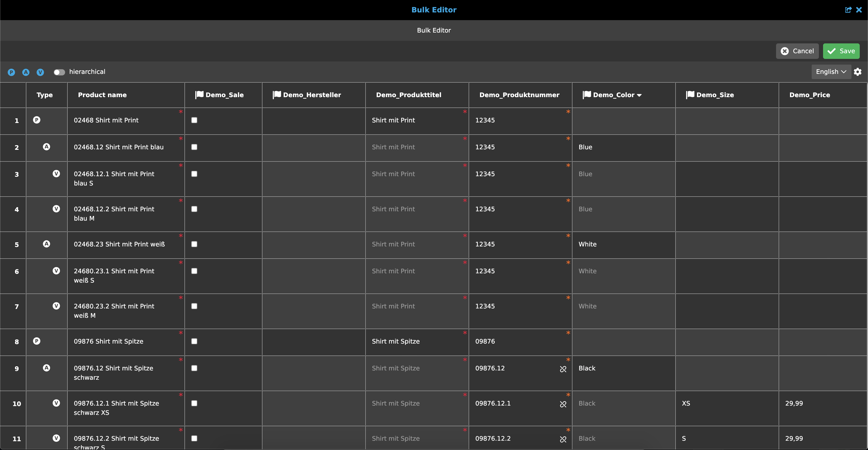Screen dimensions: 868x450
Task: Click unlink icon beside 09876.12.1 Produktnummer
Action: [x=563, y=404]
